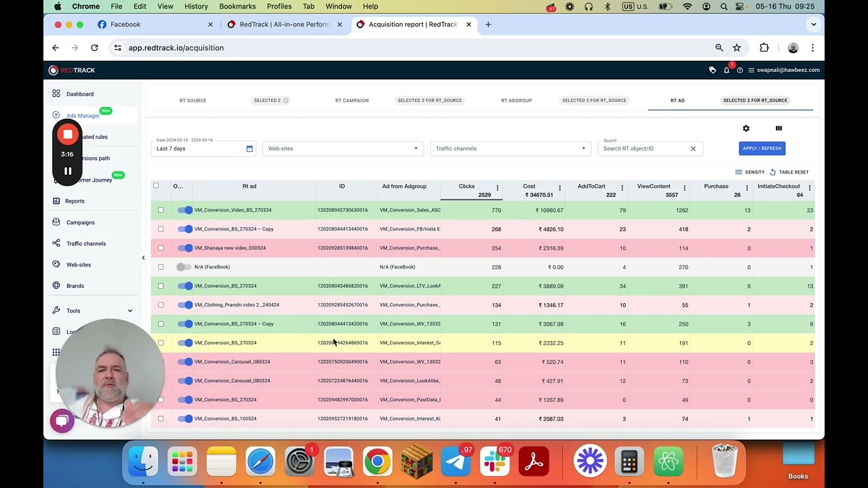Open the Traffic channels filter dropdown

[x=510, y=148]
